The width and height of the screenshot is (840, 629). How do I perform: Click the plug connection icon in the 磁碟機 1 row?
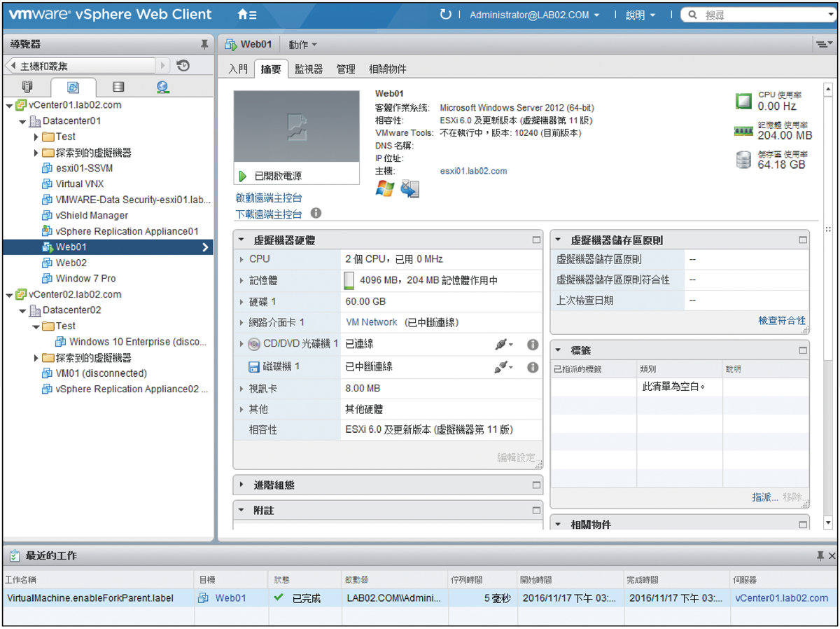point(503,367)
